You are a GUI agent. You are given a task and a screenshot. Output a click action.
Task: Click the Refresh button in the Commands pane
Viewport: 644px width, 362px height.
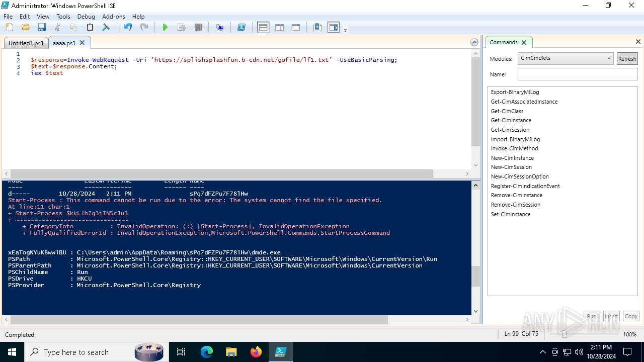click(x=627, y=59)
